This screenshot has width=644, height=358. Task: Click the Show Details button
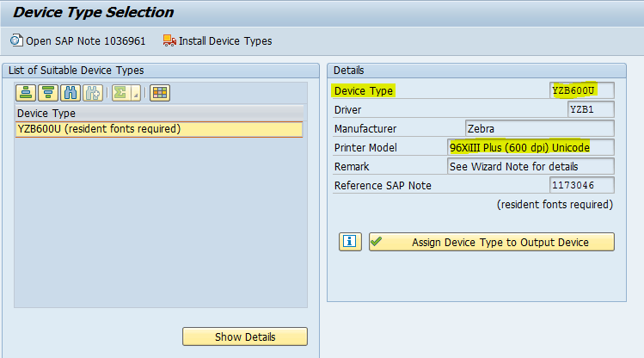click(245, 336)
